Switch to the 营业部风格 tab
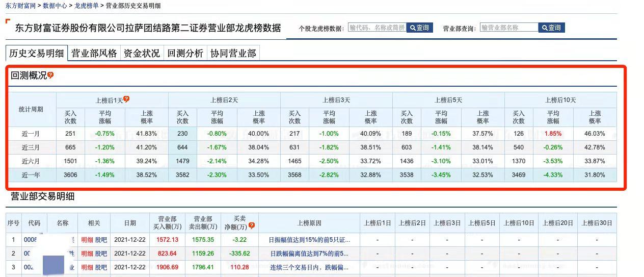The image size is (644, 277). (x=94, y=53)
